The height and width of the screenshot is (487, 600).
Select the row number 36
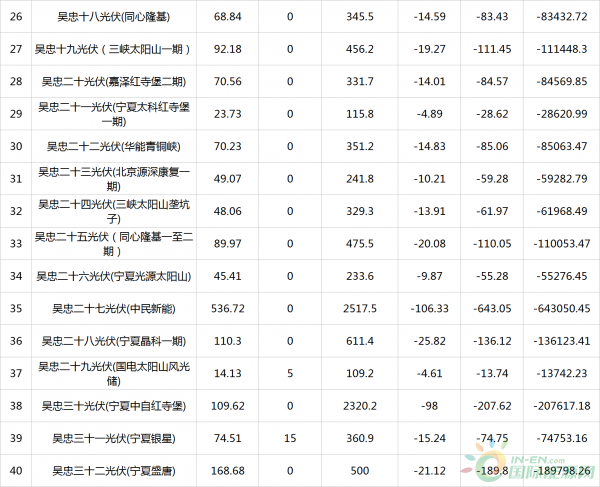point(16,341)
